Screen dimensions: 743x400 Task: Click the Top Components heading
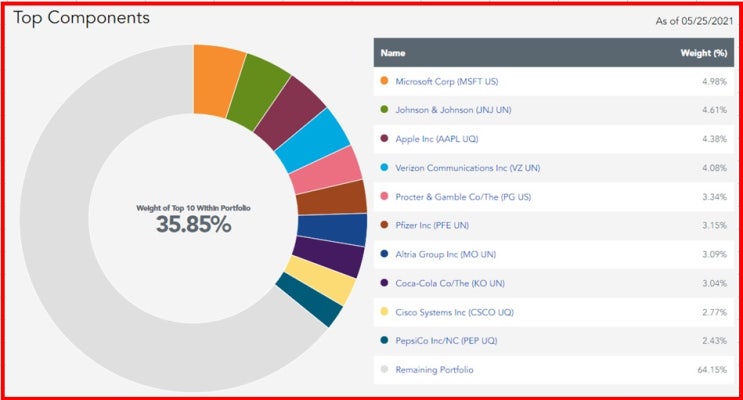pyautogui.click(x=82, y=18)
